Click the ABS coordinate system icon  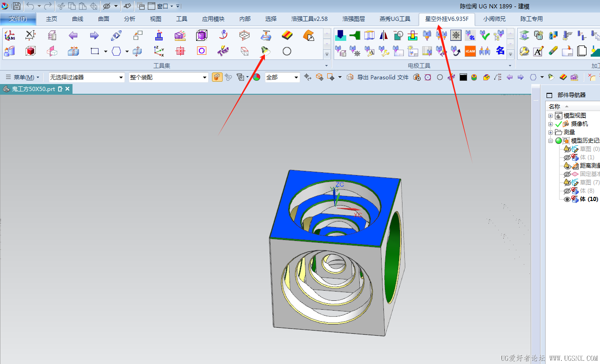tap(10, 35)
